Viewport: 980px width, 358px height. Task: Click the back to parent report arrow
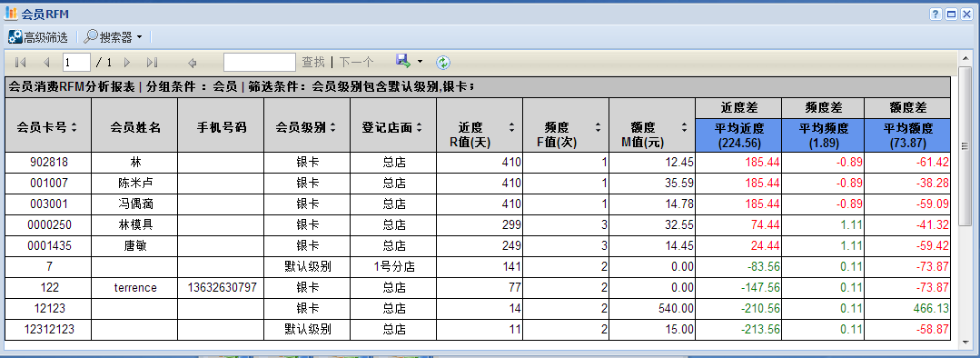[x=193, y=63]
